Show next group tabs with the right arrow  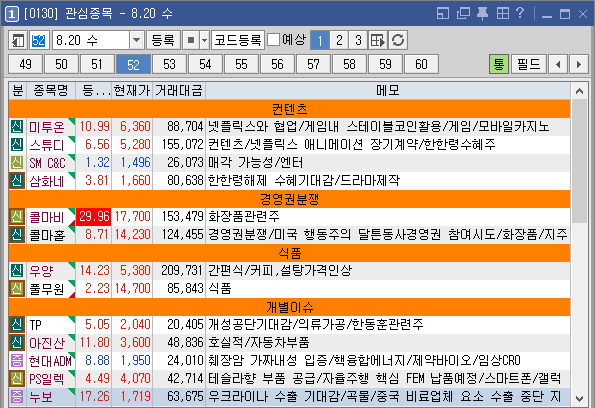(x=578, y=64)
